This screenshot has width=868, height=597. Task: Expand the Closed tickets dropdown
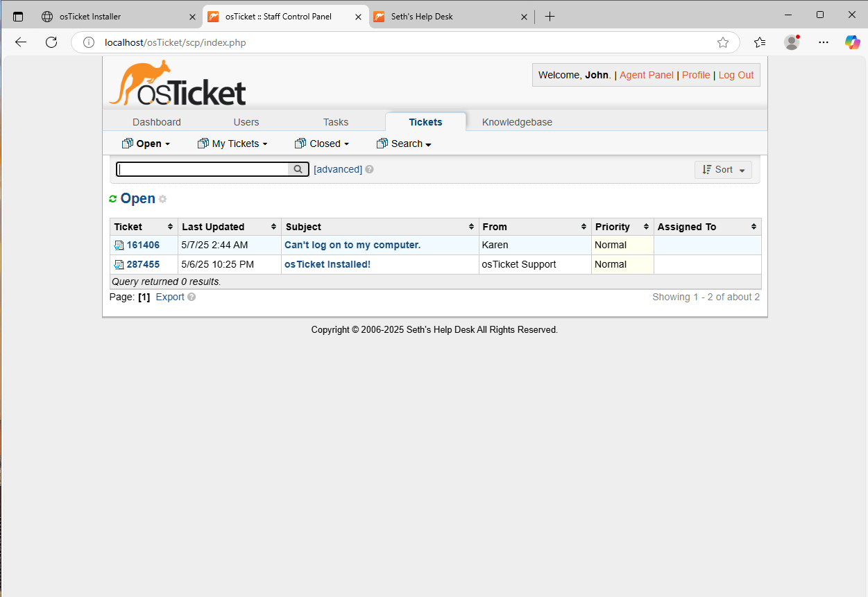tap(321, 144)
